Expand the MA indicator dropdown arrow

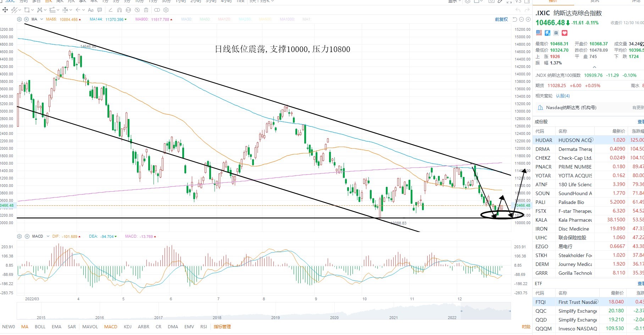[x=41, y=19]
